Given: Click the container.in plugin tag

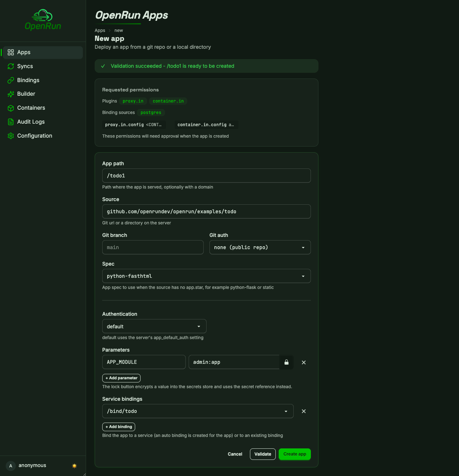Looking at the screenshot, I should [x=168, y=101].
